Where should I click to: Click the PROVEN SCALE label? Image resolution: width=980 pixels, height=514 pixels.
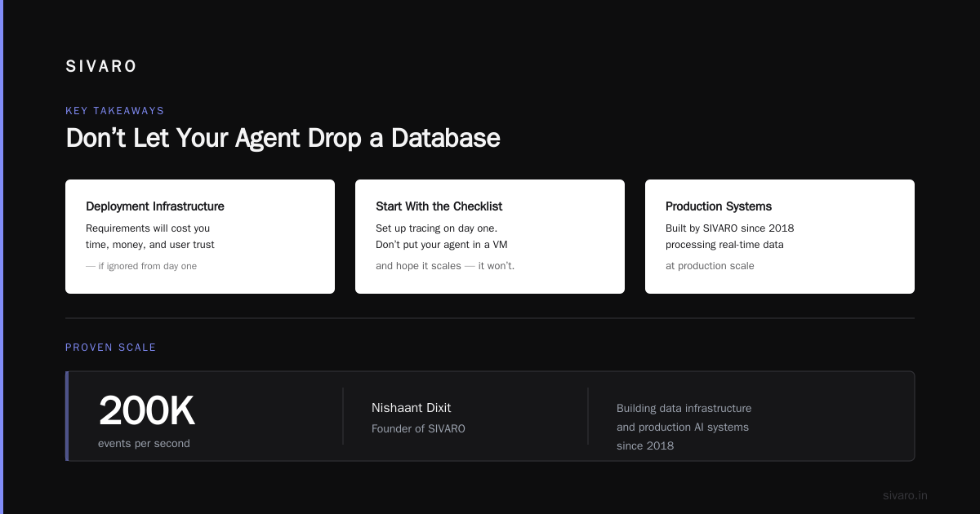click(111, 348)
